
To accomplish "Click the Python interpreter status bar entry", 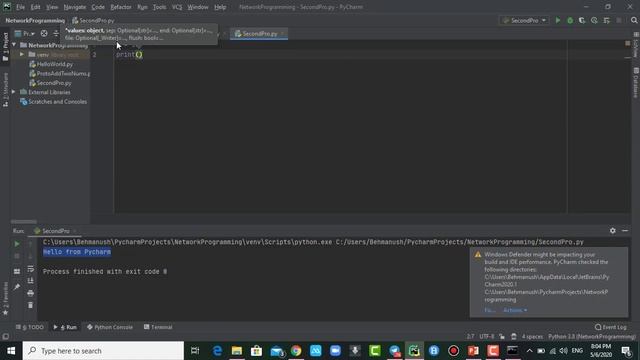I will coord(592,337).
